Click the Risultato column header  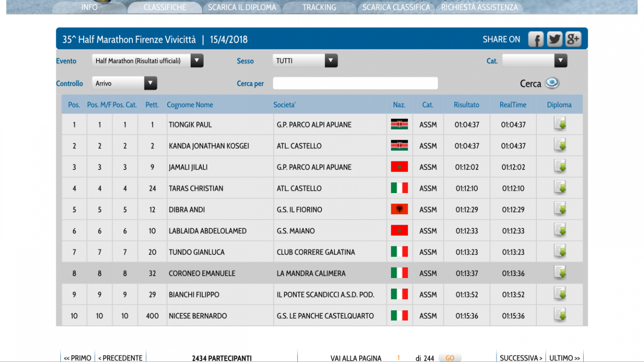point(466,105)
